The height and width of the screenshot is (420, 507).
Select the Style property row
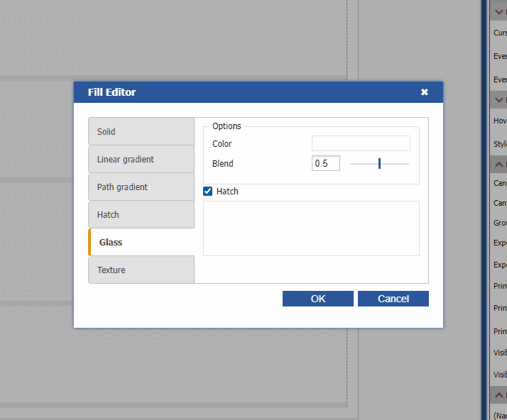pos(500,144)
